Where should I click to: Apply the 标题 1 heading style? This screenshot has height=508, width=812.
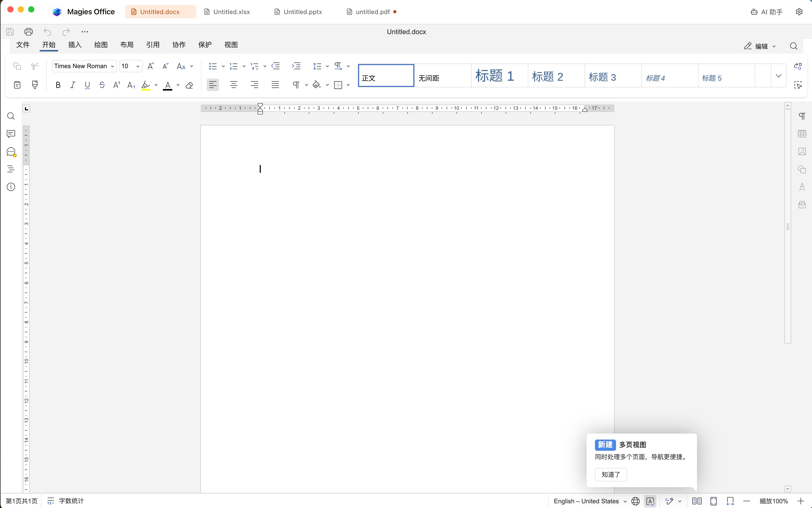[x=499, y=75]
